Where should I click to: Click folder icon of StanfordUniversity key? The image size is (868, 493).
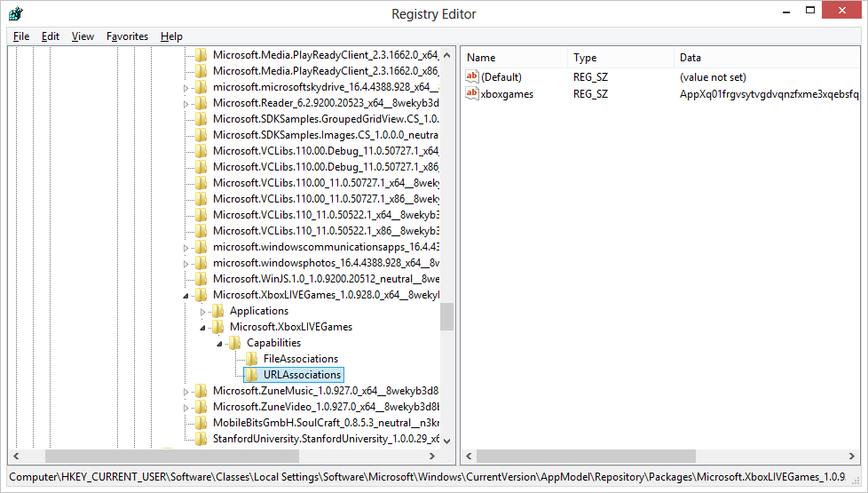click(x=201, y=440)
